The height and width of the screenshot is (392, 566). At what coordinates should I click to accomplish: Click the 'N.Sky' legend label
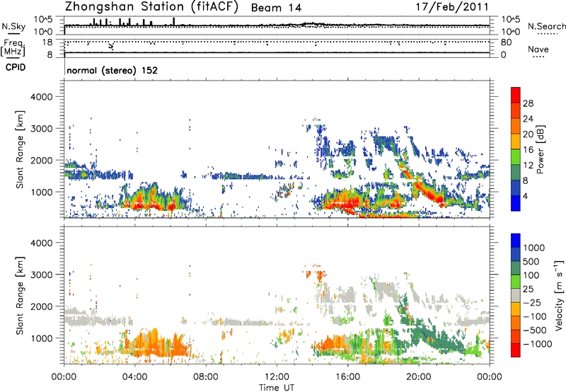13,26
